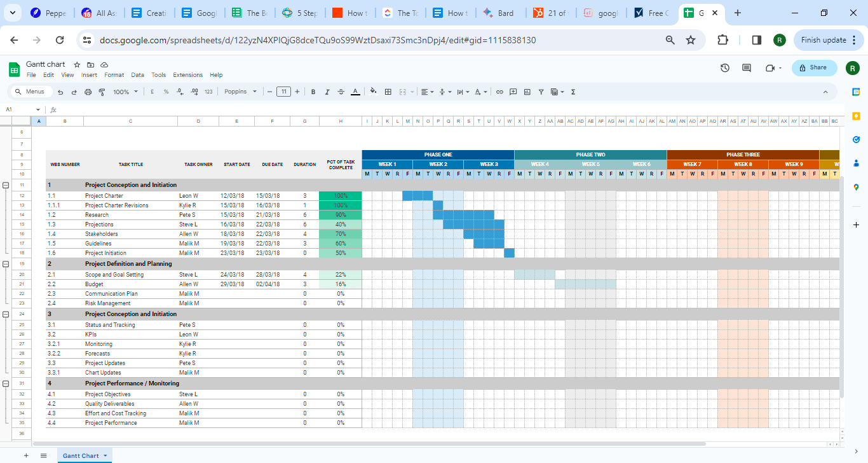Open Contacts in side panel
Image resolution: width=868 pixels, height=463 pixels.
point(856,163)
